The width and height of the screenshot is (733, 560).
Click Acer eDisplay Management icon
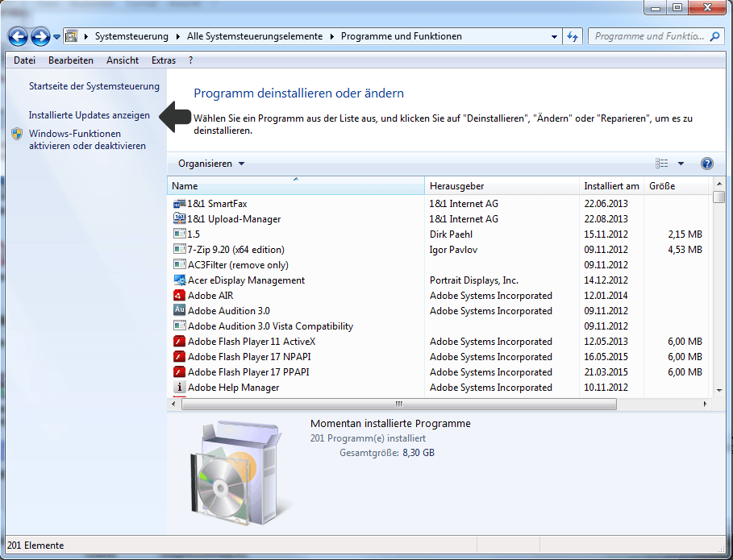[180, 280]
